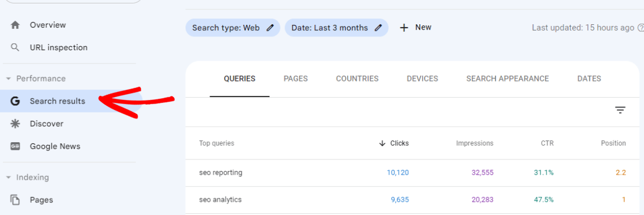This screenshot has width=644, height=215.
Task: Click the Date: Last 3 months chip
Action: [x=336, y=28]
